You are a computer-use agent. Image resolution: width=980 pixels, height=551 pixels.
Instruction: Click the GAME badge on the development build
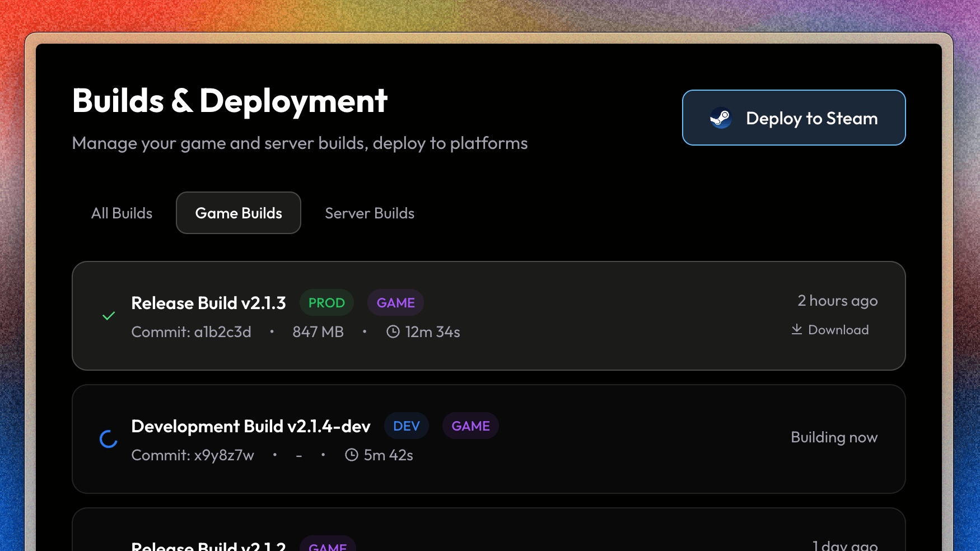[x=470, y=426]
